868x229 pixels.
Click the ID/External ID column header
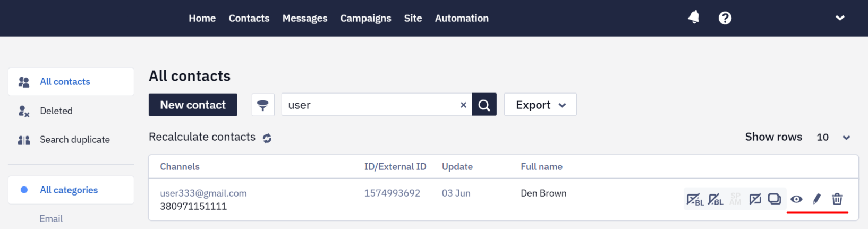[x=395, y=167]
